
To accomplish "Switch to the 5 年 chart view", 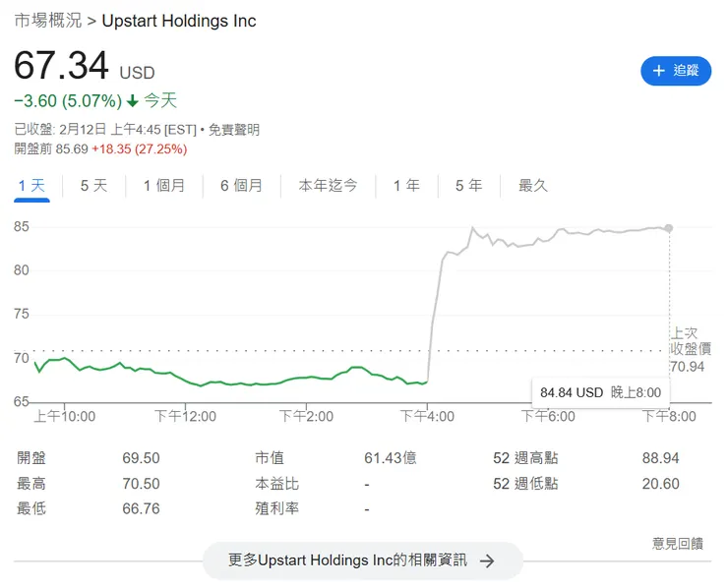I will pyautogui.click(x=468, y=186).
